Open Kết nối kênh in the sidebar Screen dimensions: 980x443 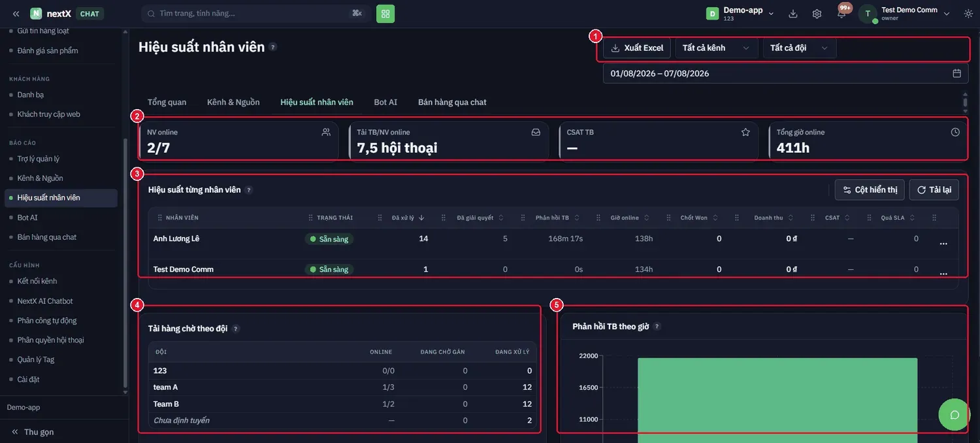pos(37,281)
